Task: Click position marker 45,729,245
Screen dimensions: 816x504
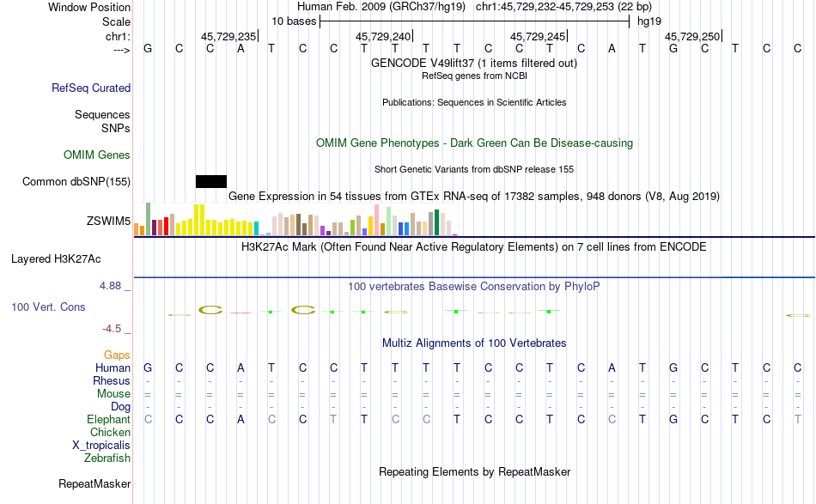Action: pyautogui.click(x=538, y=36)
